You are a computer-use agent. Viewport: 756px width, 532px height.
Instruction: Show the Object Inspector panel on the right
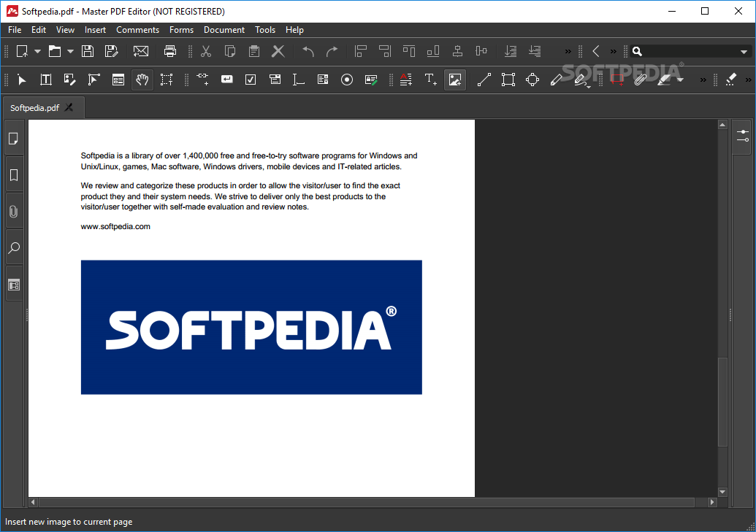coord(743,136)
